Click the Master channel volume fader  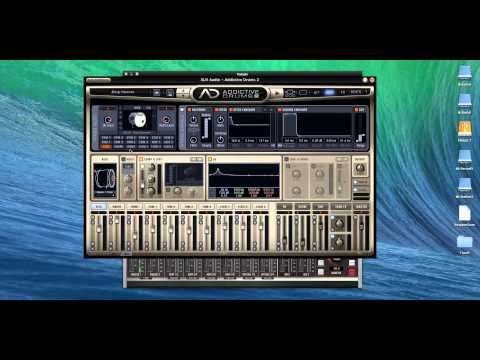[362, 227]
